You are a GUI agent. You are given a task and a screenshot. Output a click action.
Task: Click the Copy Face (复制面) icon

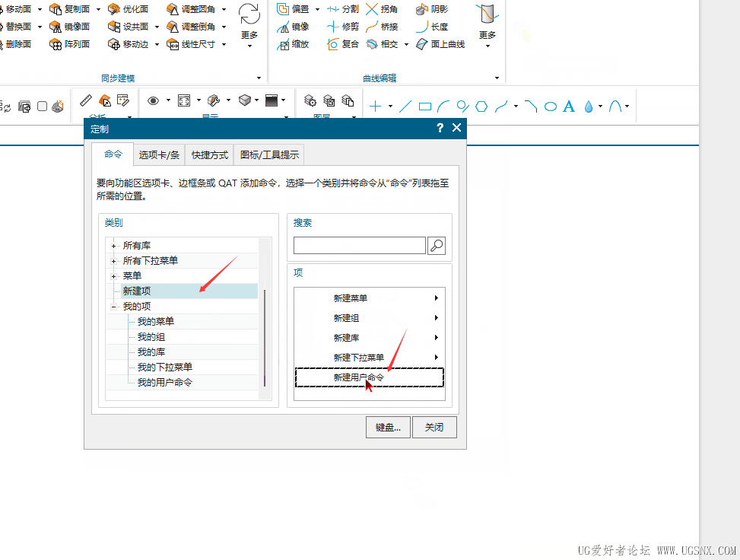point(56,9)
